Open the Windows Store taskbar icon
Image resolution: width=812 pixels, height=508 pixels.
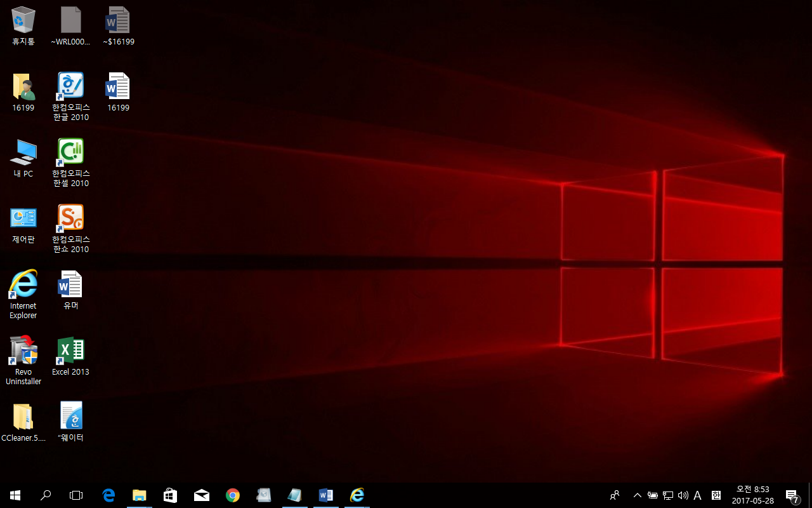[170, 495]
